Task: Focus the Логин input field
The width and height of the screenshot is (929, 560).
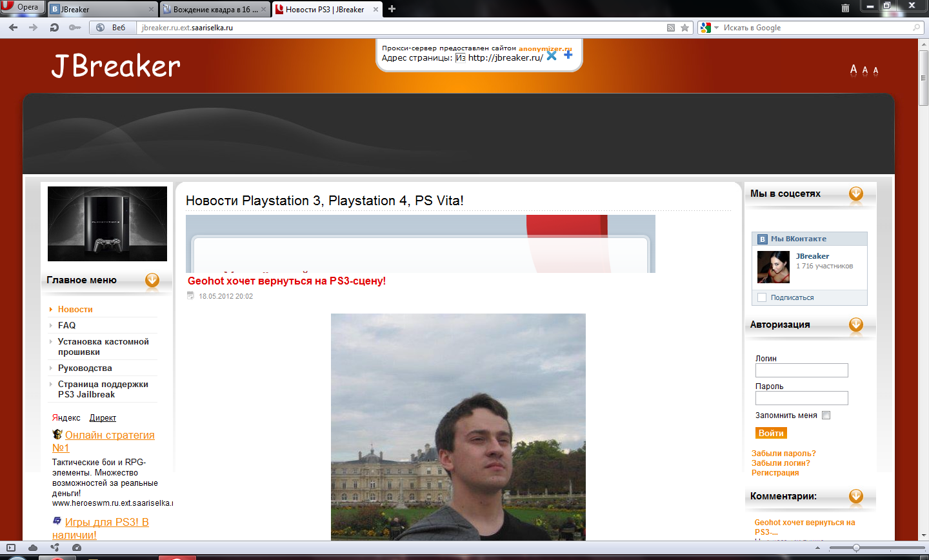Action: (x=802, y=370)
